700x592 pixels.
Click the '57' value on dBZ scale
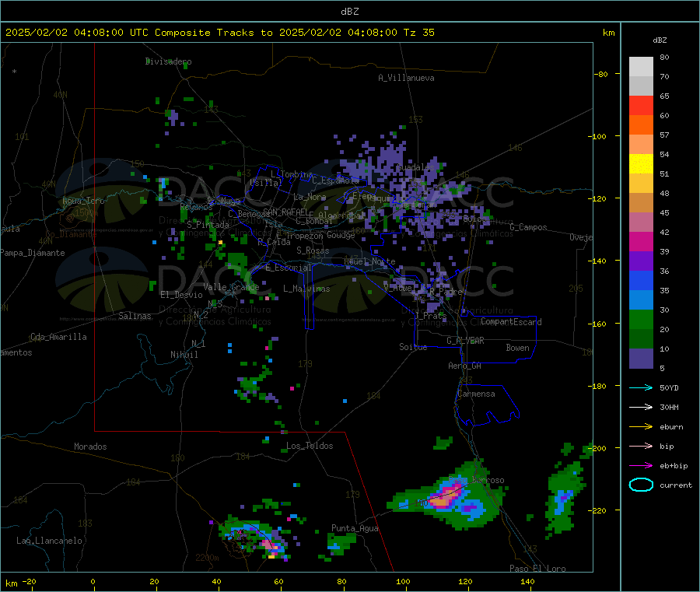tap(664, 135)
